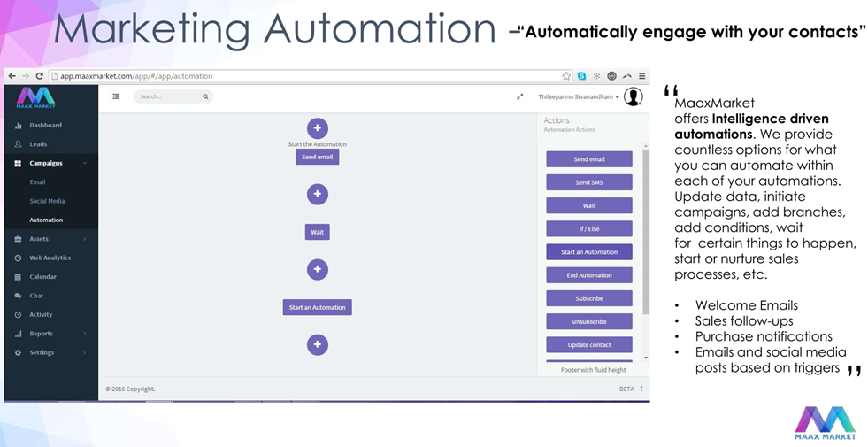The height and width of the screenshot is (447, 868).
Task: Click the If / Else action button
Action: pos(589,228)
